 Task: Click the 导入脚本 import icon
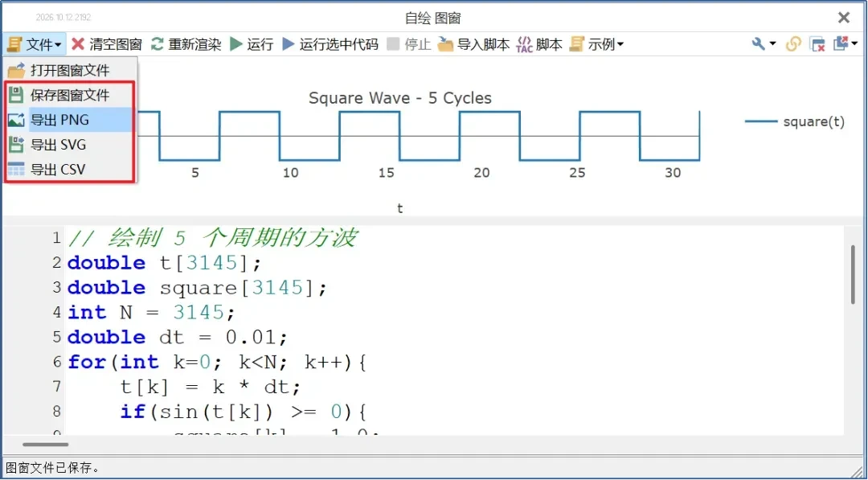pyautogui.click(x=445, y=44)
